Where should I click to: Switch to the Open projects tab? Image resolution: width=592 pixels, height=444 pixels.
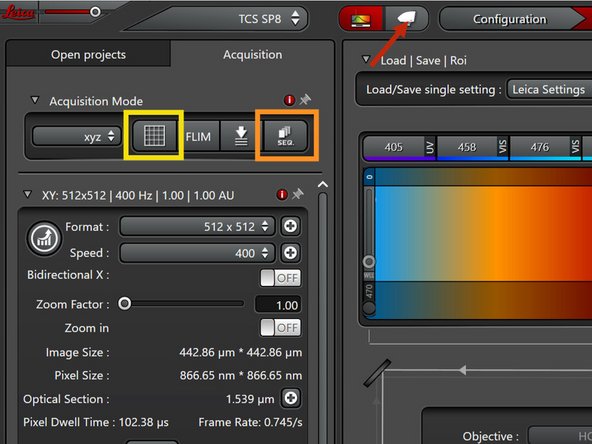88,54
